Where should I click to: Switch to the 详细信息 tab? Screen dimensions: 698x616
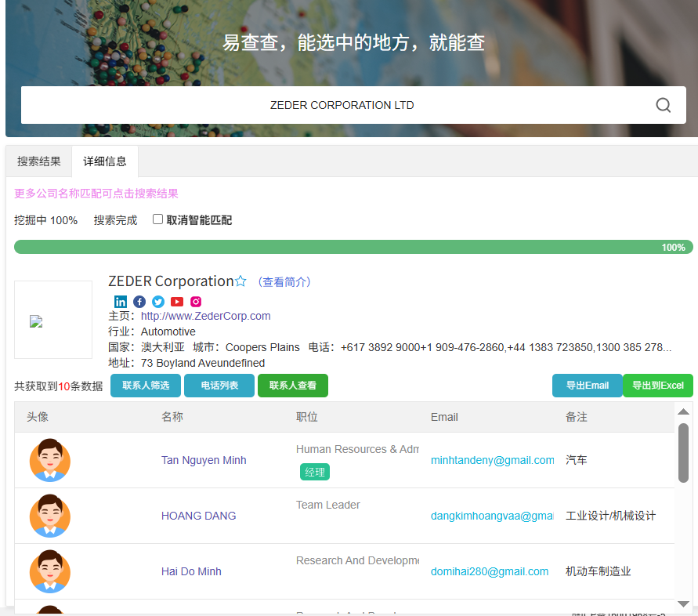tap(105, 161)
